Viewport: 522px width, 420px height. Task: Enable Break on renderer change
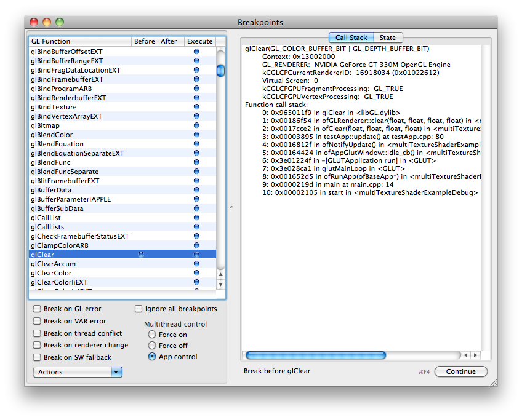tap(37, 345)
